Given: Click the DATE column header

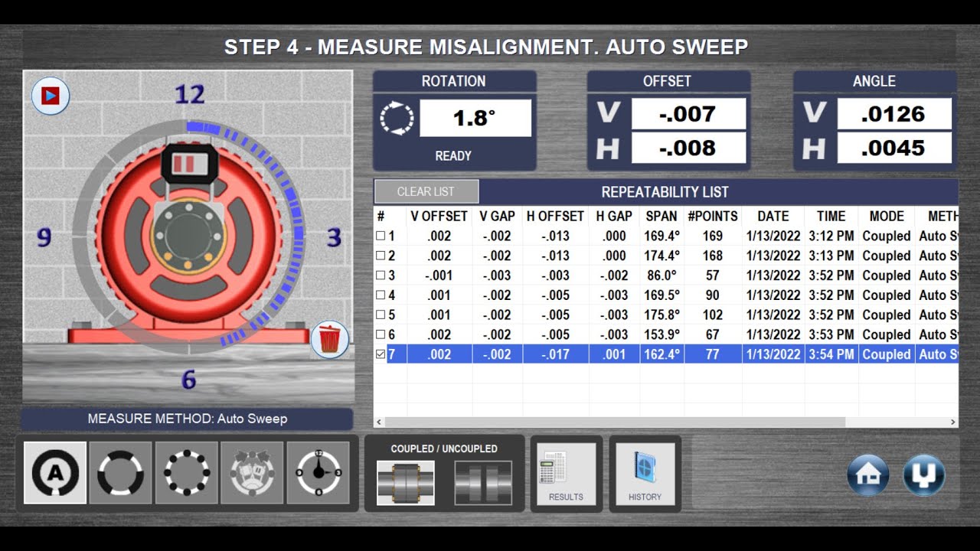Looking at the screenshot, I should pyautogui.click(x=773, y=217).
